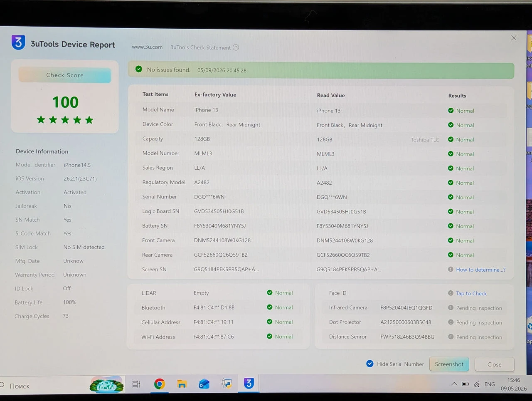Screen dimensions: 532x401
Task: Expand the hidden system tray icons chevron
Action: tap(454, 384)
